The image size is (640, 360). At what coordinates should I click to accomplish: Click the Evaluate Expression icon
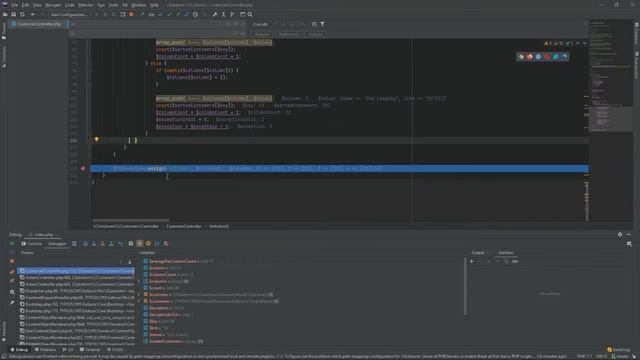[131, 244]
